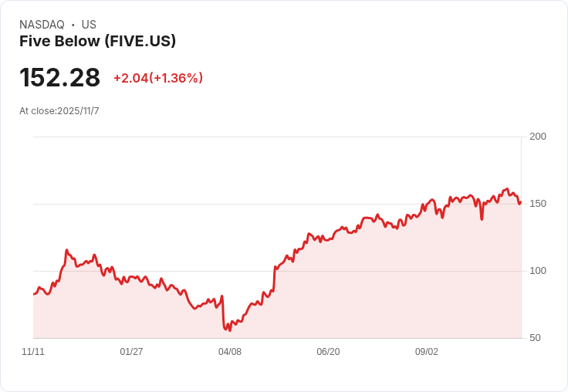Click the 100 y-axis price label
568x392 pixels.
(538, 271)
